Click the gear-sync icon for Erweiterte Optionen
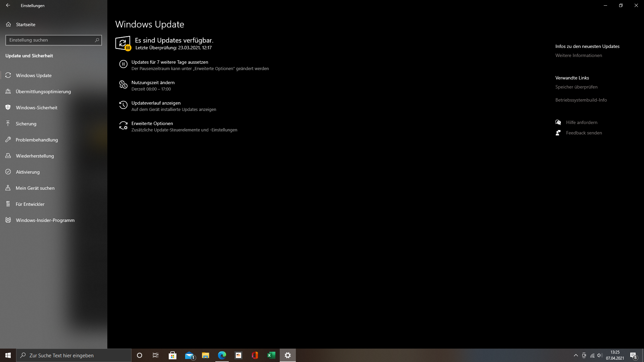644x362 pixels. pyautogui.click(x=123, y=125)
